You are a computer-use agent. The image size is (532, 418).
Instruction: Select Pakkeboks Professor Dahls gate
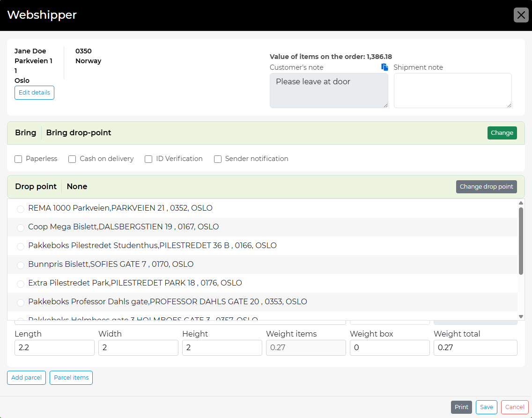[x=21, y=302]
